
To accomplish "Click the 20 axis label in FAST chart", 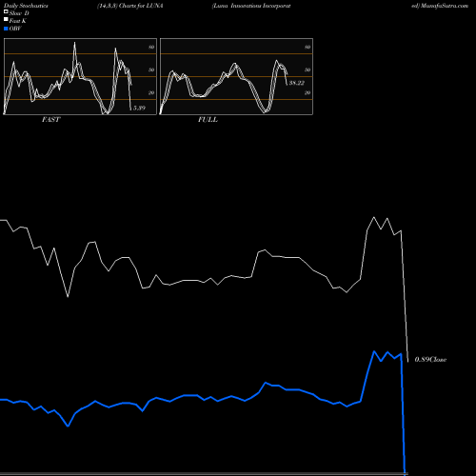I will coord(151,93).
